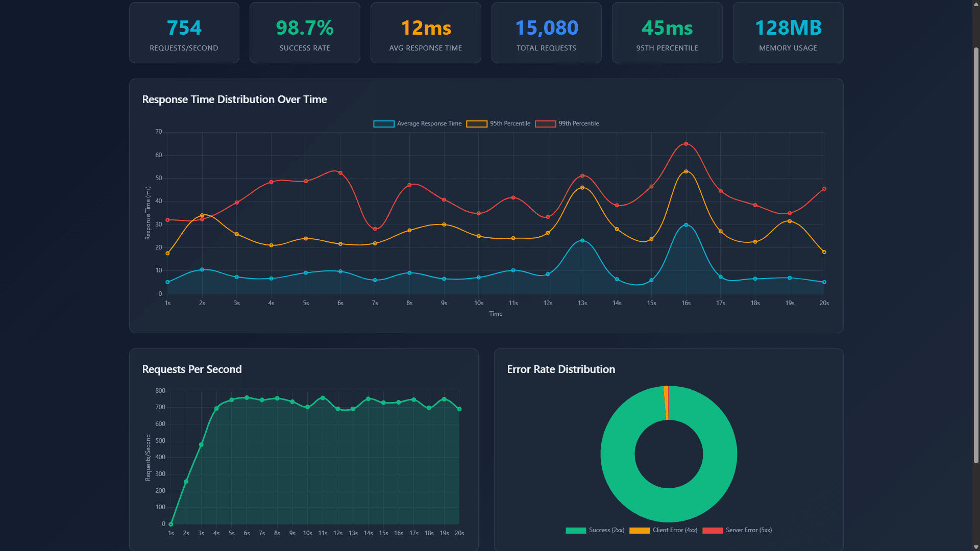Select the 128MB Memory Usage card
Screen dimensions: 980x551
pyautogui.click(x=788, y=32)
